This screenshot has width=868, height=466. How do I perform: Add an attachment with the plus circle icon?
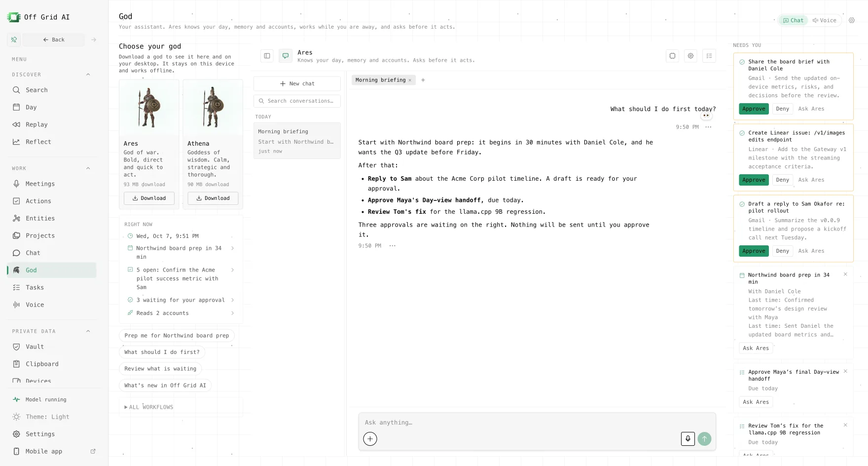[370, 439]
